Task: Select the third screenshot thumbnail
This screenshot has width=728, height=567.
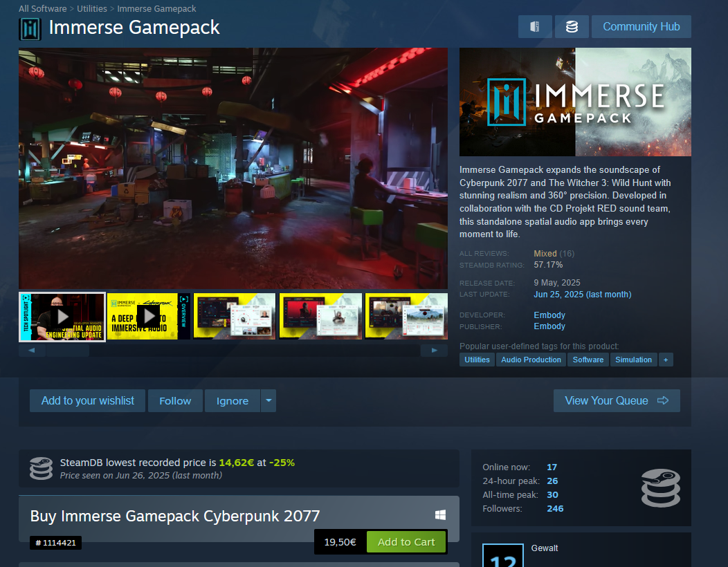Action: click(235, 317)
